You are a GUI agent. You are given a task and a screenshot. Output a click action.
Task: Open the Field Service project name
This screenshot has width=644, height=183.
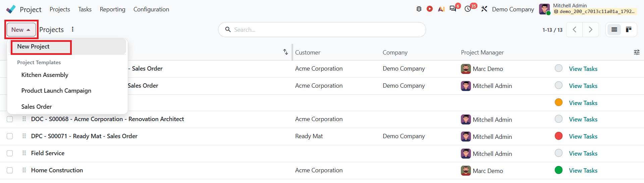(x=48, y=153)
